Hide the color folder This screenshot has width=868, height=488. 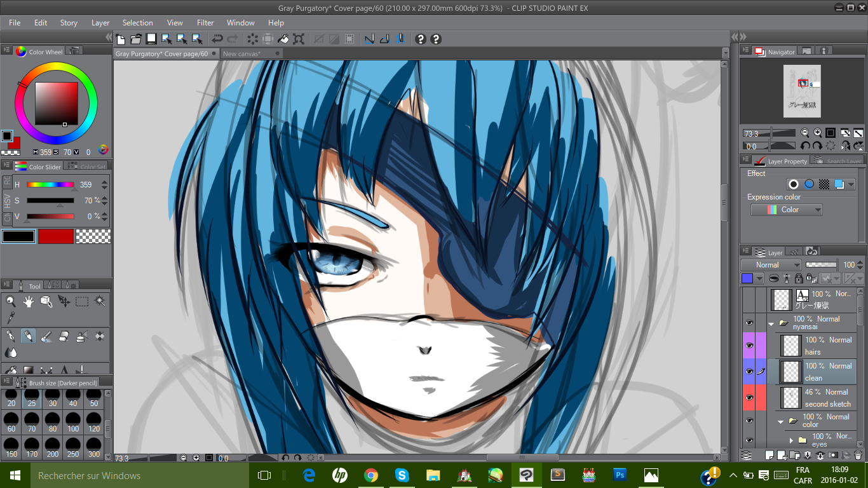(749, 420)
